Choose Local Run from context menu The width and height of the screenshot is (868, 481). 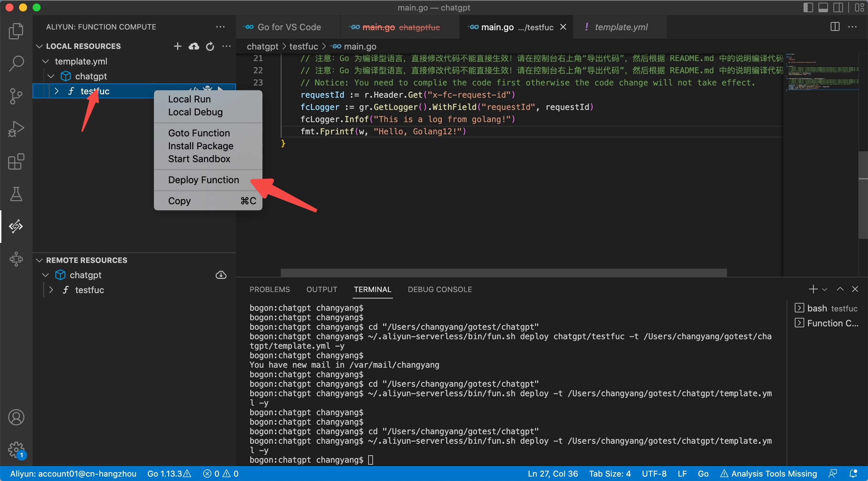[x=208, y=99]
